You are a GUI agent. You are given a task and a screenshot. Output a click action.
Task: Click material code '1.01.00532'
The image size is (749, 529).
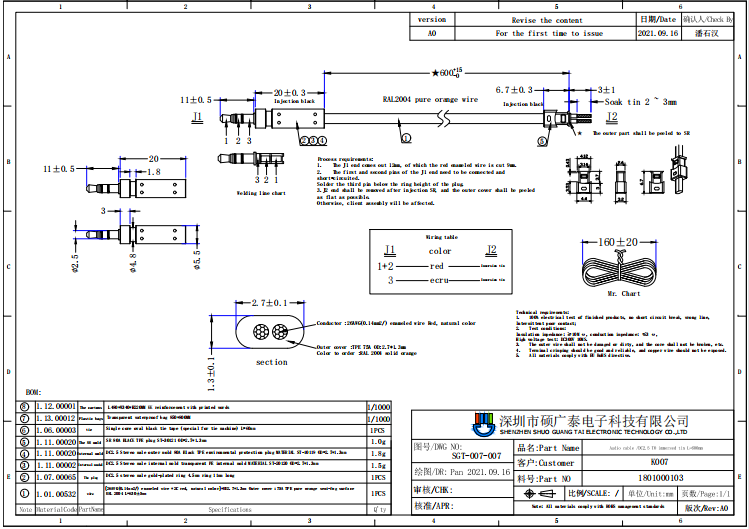(x=56, y=494)
